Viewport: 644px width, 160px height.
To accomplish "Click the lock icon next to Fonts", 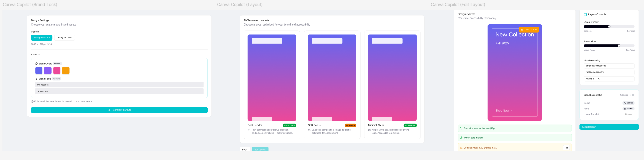I will tap(625, 109).
